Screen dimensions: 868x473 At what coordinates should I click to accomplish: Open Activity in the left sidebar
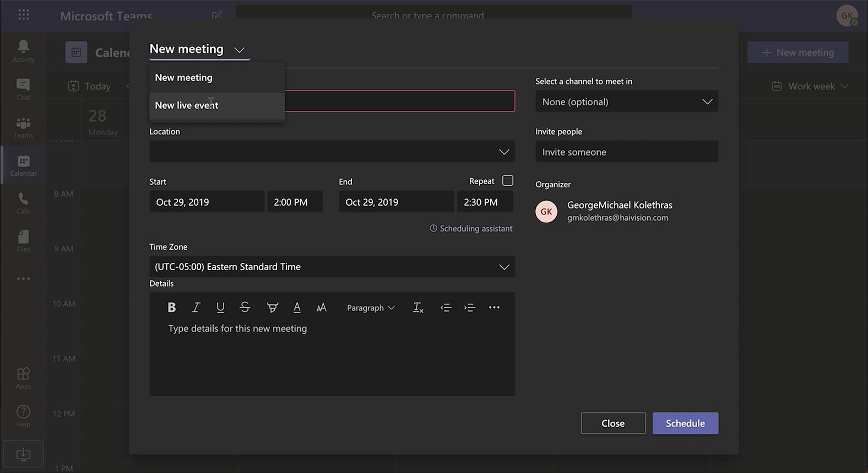(x=23, y=51)
